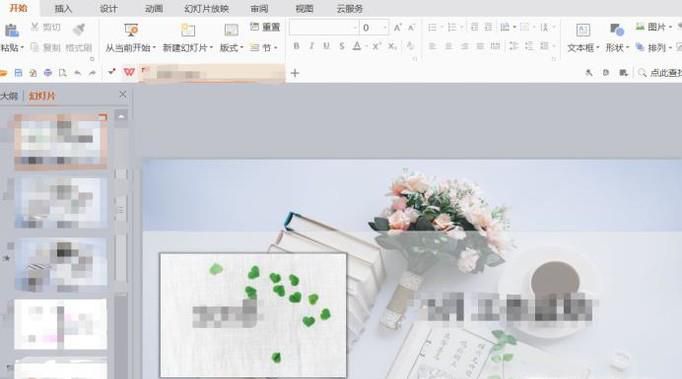Open the 新建幻灯片 dropdown arrow

point(211,48)
